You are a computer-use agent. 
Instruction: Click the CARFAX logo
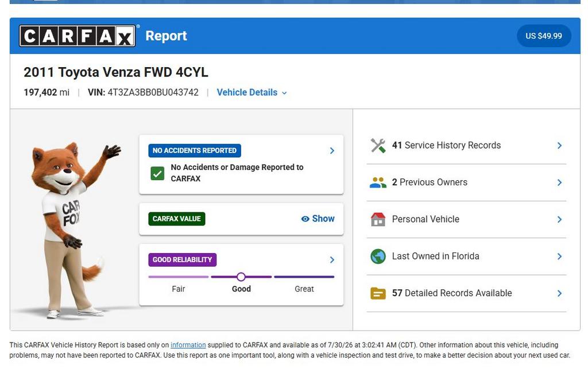[78, 36]
